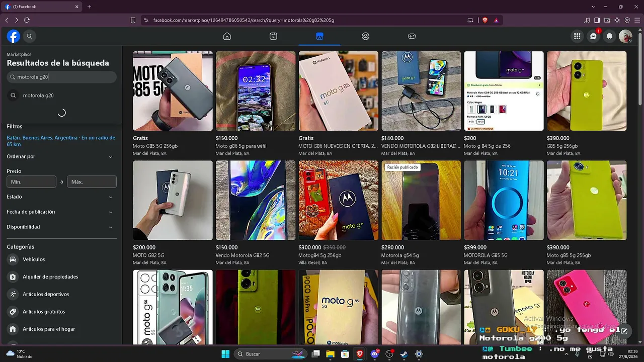Open the account profile picture menu
Screen dimensions: 644x362
point(625,36)
